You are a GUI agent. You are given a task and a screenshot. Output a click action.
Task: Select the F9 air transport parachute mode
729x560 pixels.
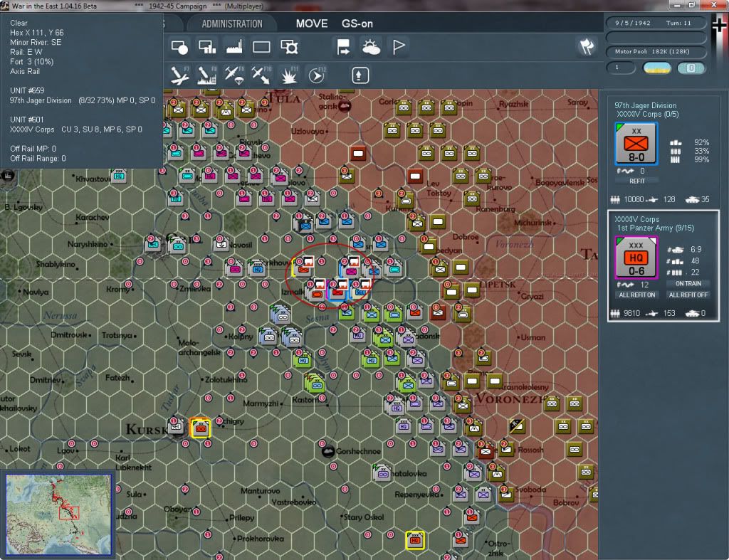pos(234,75)
